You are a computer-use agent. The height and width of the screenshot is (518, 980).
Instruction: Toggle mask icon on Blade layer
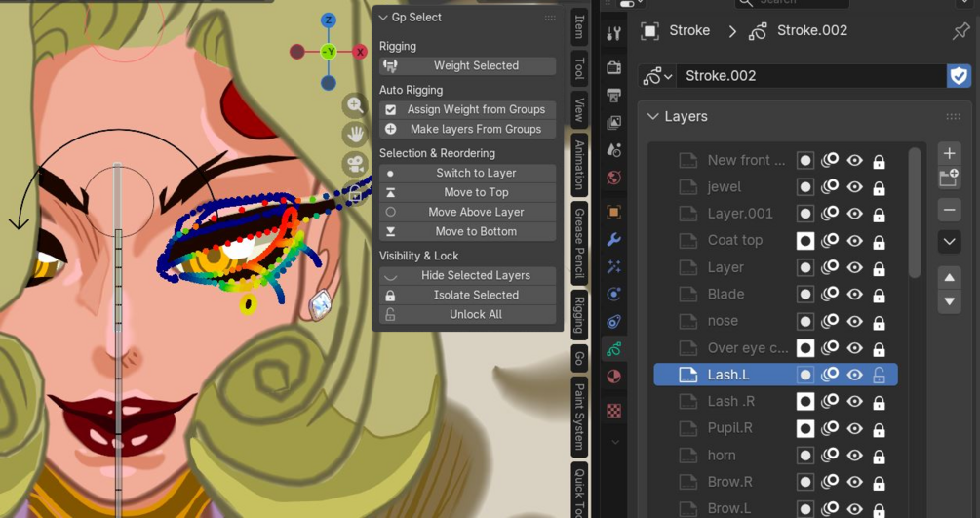click(805, 294)
